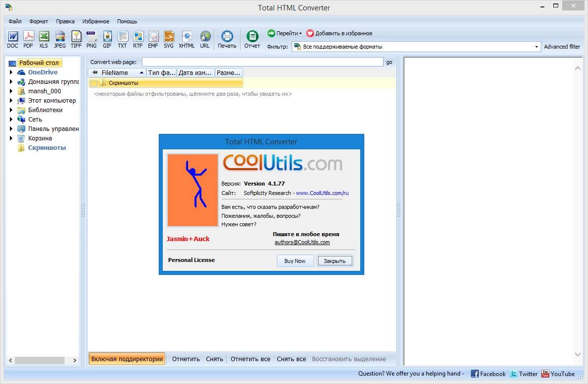The width and height of the screenshot is (588, 384).
Task: Open the Отчет report icon
Action: tap(252, 39)
